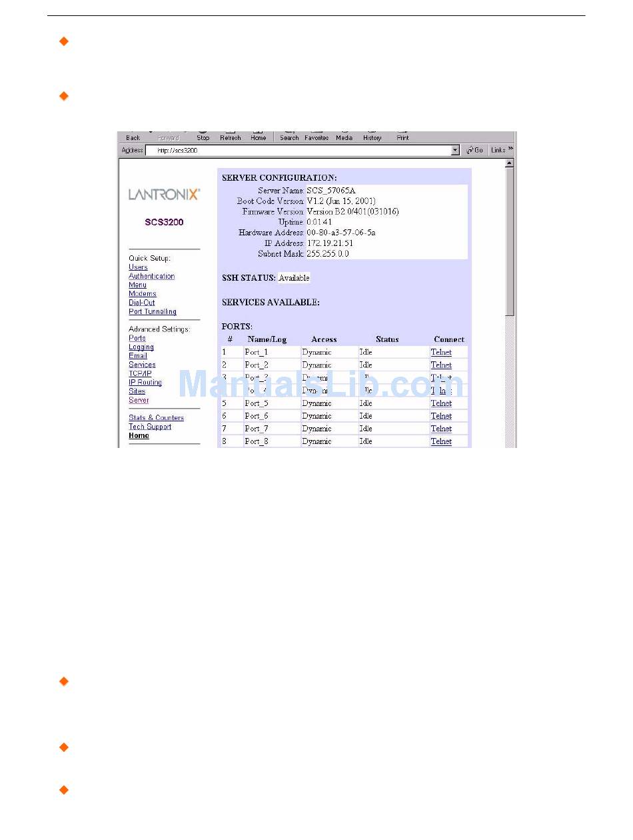Click the Go button beside the address bar
The height and width of the screenshot is (840, 633).
coord(474,151)
